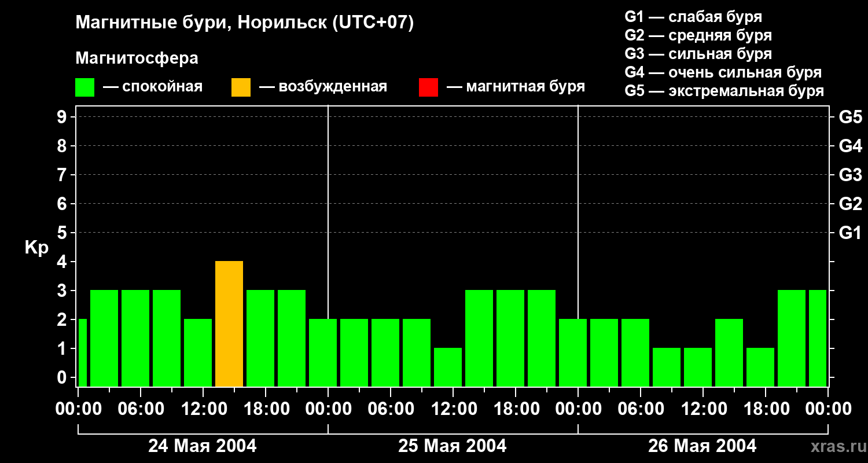This screenshot has height=463, width=868.
Task: Click the red 'магнитная буря' legend swatch
Action: click(x=428, y=87)
